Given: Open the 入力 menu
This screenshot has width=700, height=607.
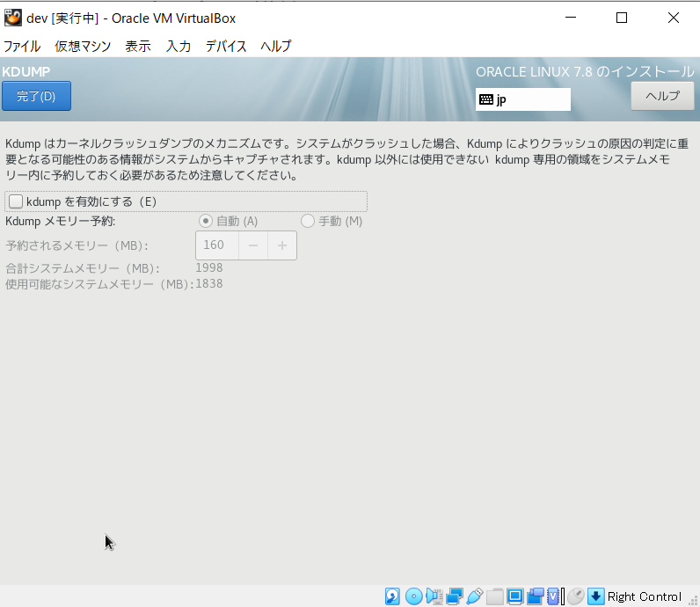Looking at the screenshot, I should (179, 46).
